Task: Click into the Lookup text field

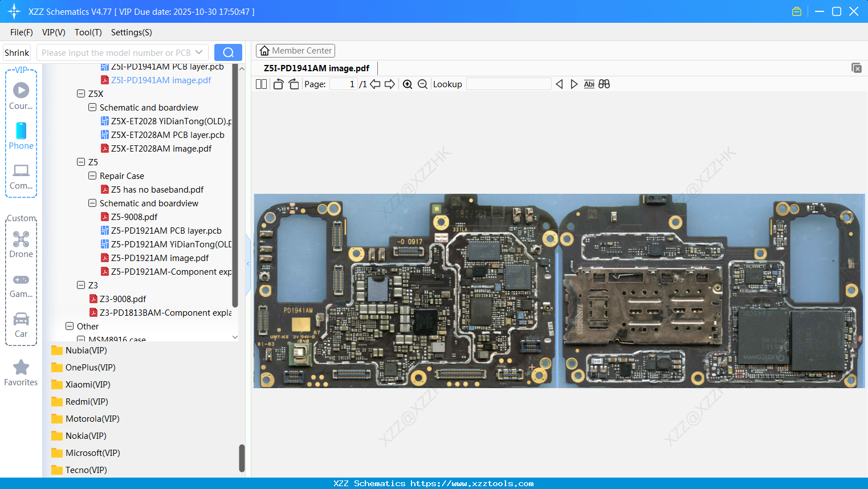Action: pyautogui.click(x=508, y=84)
